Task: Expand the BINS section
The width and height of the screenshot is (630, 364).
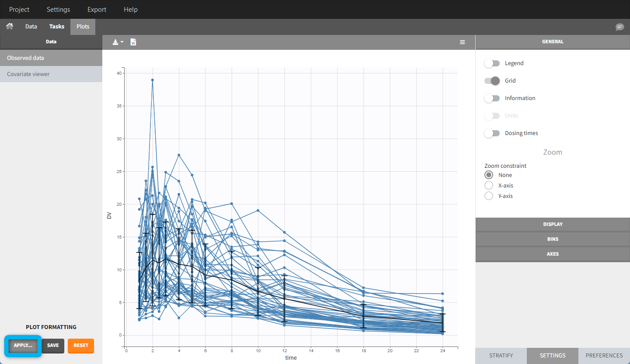Action: [553, 239]
